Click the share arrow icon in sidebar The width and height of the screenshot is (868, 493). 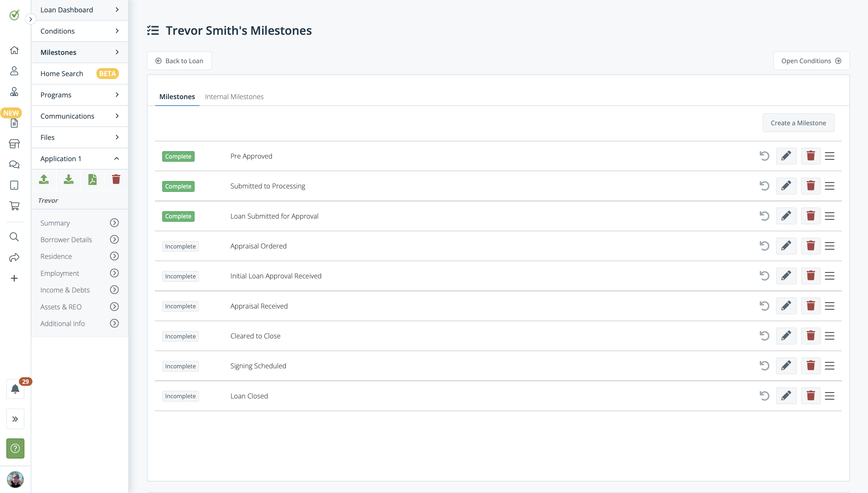point(14,258)
